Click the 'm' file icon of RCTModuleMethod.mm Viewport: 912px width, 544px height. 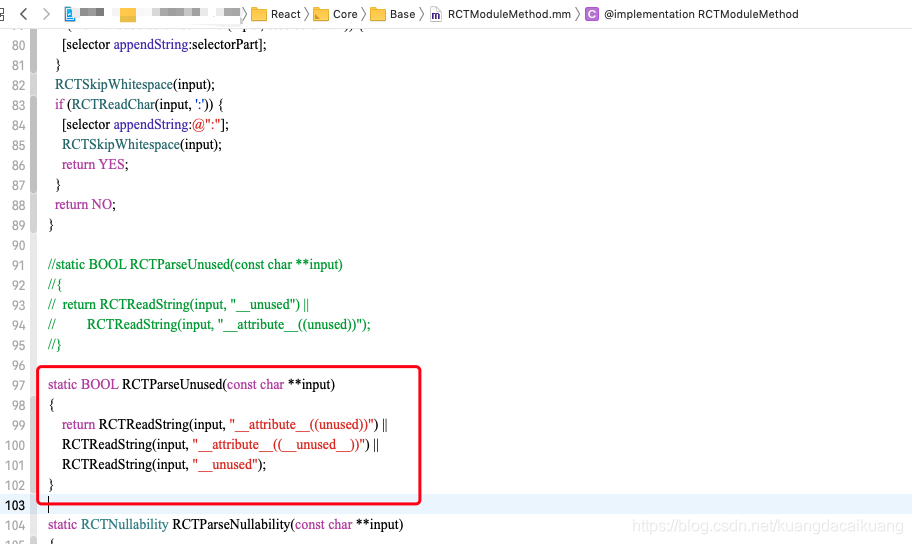[436, 14]
